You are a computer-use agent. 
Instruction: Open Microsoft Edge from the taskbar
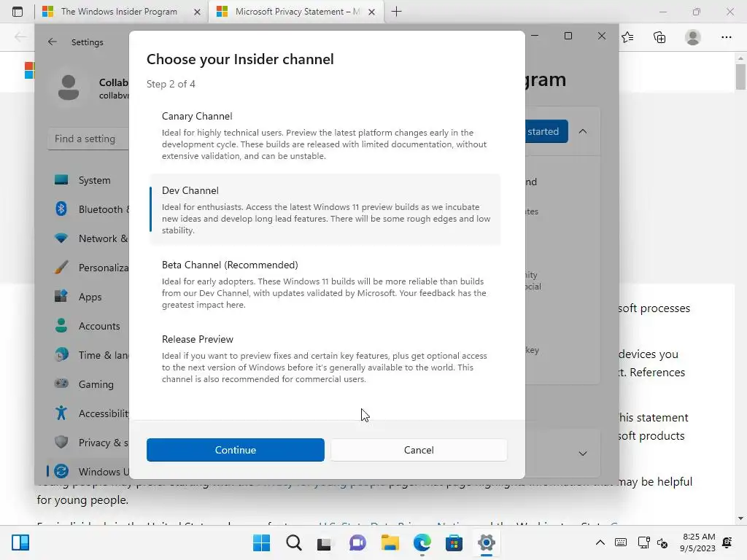[422, 542]
